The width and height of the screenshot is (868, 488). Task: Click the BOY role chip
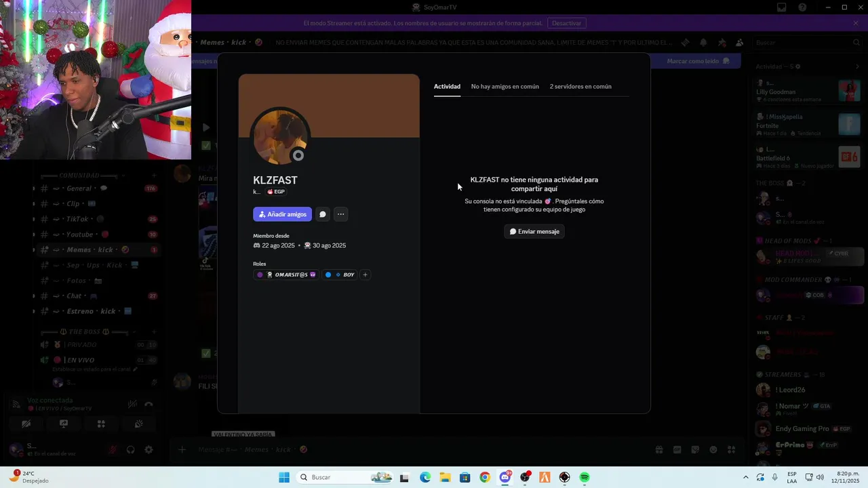click(340, 274)
